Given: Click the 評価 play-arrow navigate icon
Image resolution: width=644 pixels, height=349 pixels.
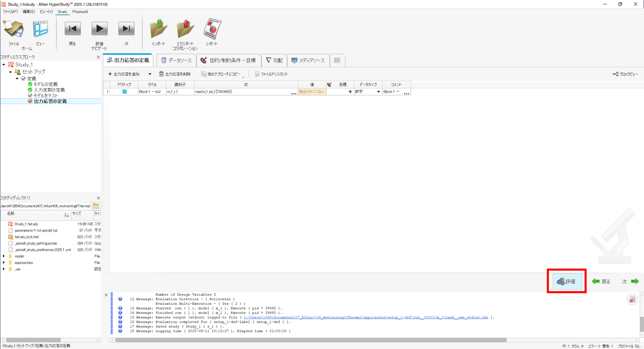Looking at the screenshot, I should pyautogui.click(x=99, y=29).
